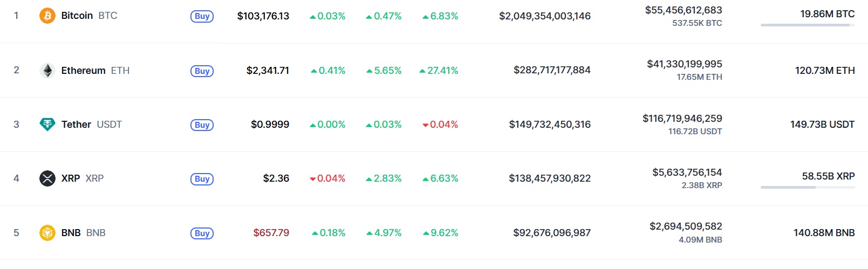Open the XRP name link

coord(83,178)
